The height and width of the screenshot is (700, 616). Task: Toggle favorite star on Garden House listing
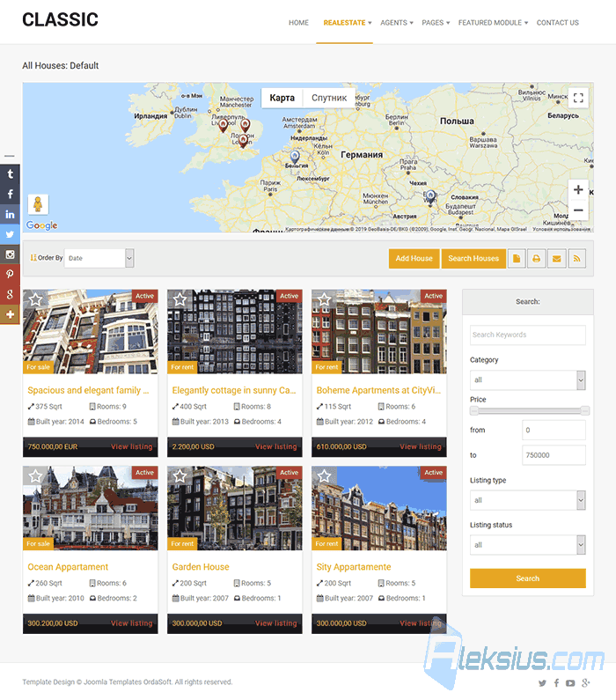tap(180, 476)
